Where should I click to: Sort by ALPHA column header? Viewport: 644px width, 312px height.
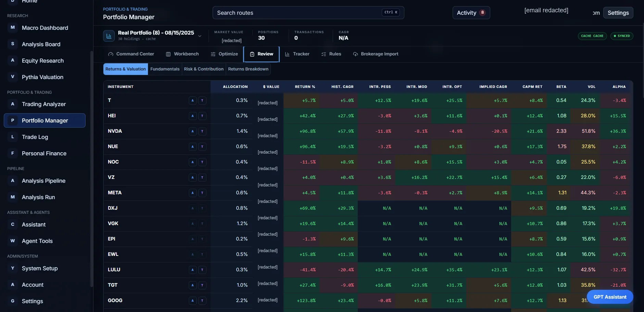tap(619, 87)
